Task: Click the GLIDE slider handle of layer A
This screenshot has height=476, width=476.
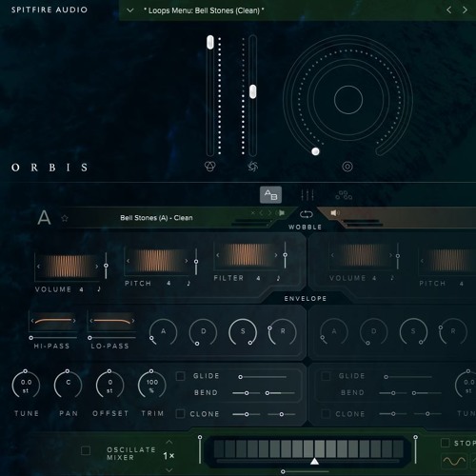Action: tap(241, 377)
